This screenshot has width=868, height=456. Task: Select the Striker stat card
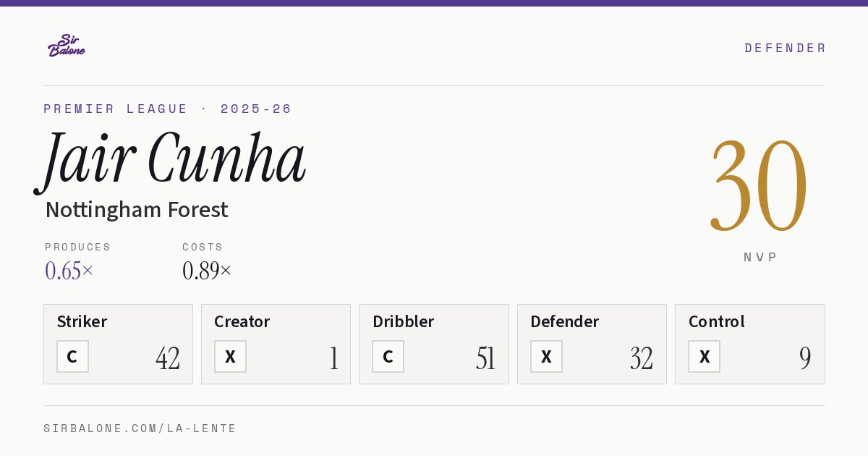pyautogui.click(x=118, y=344)
